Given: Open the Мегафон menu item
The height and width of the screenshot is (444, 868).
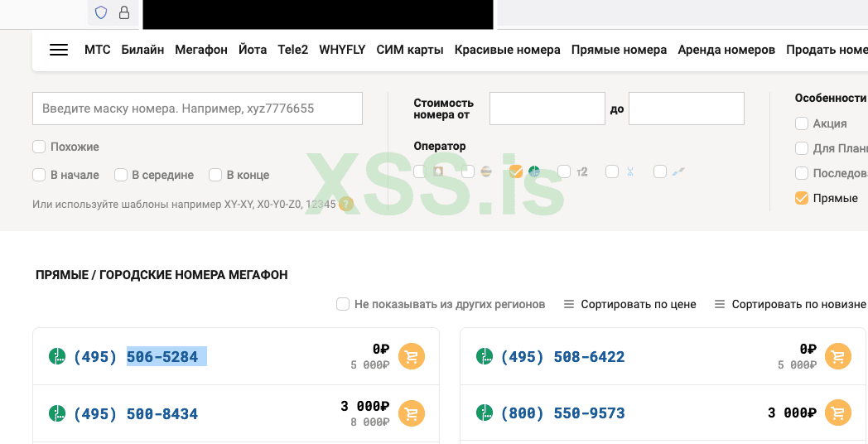Looking at the screenshot, I should (201, 50).
